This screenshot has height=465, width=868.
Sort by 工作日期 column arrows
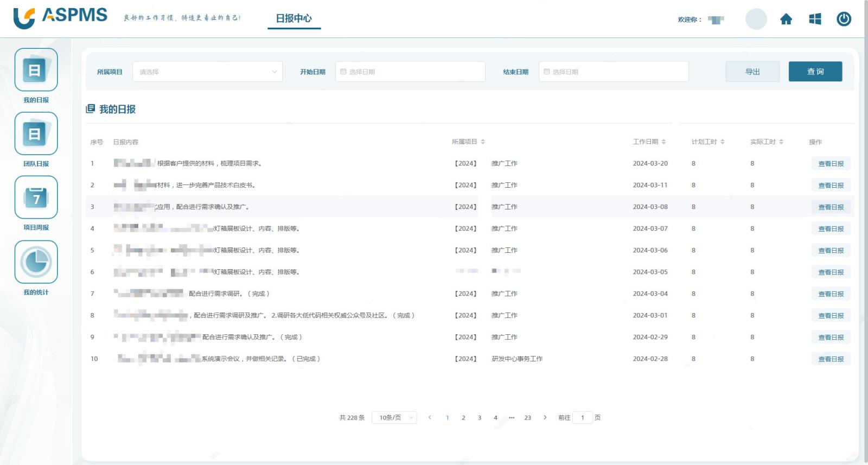(x=663, y=142)
